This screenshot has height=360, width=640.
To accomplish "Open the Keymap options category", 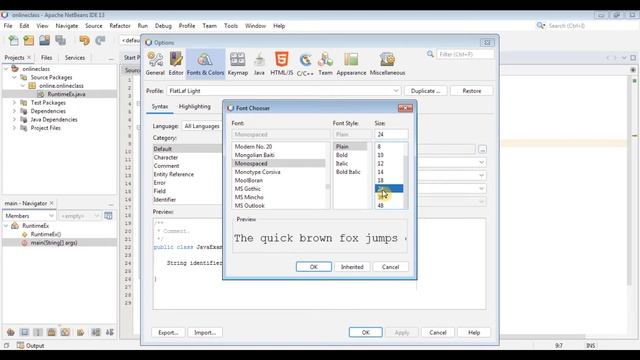I will pyautogui.click(x=238, y=64).
